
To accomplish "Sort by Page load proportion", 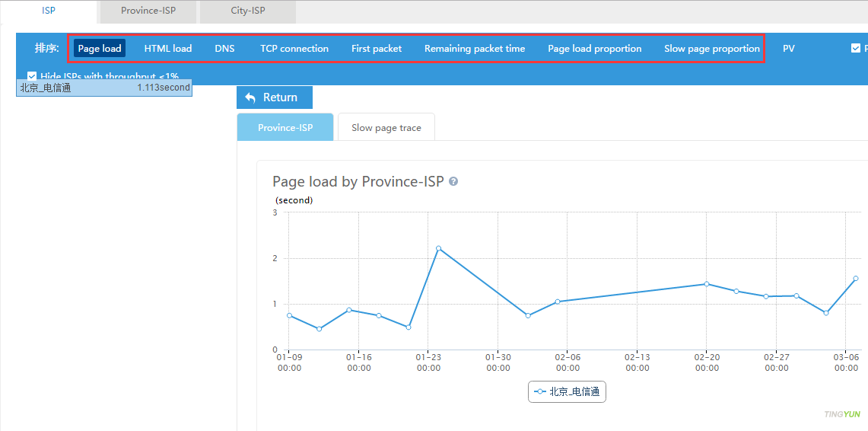I will (594, 49).
